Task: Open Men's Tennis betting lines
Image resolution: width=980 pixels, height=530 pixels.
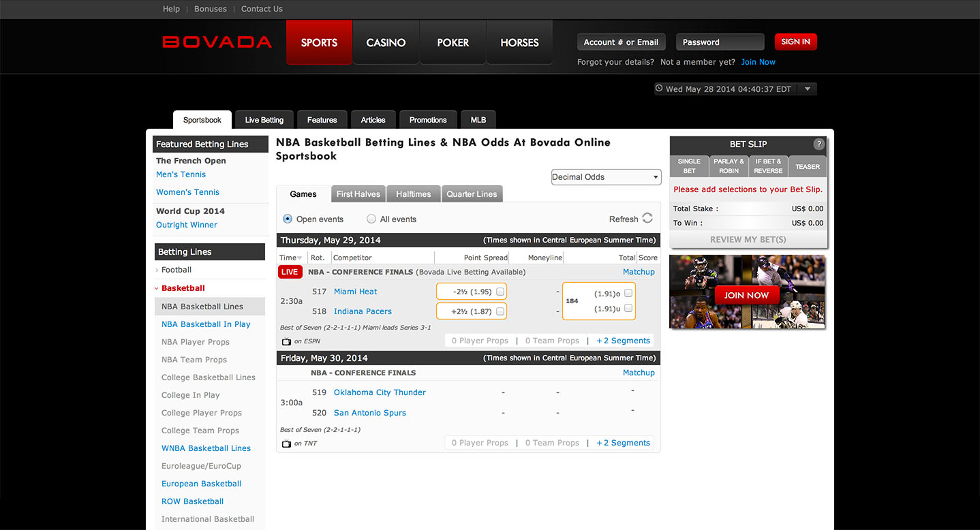Action: (x=181, y=174)
